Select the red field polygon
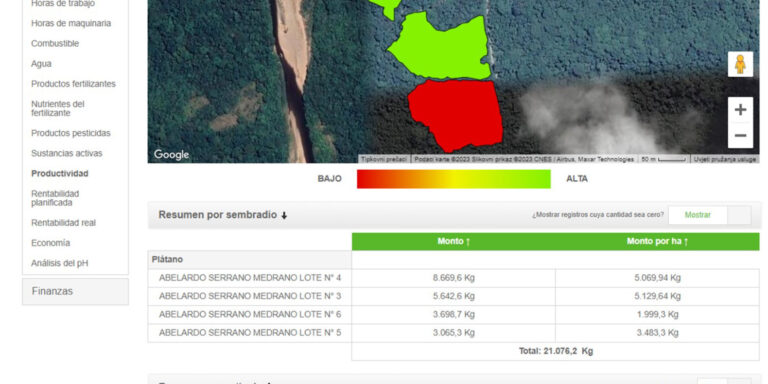The height and width of the screenshot is (384, 768). tap(456, 115)
